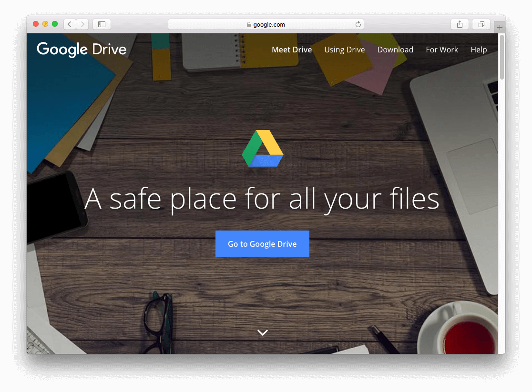Open the Meet Drive menu item
The height and width of the screenshot is (392, 532).
pyautogui.click(x=292, y=50)
